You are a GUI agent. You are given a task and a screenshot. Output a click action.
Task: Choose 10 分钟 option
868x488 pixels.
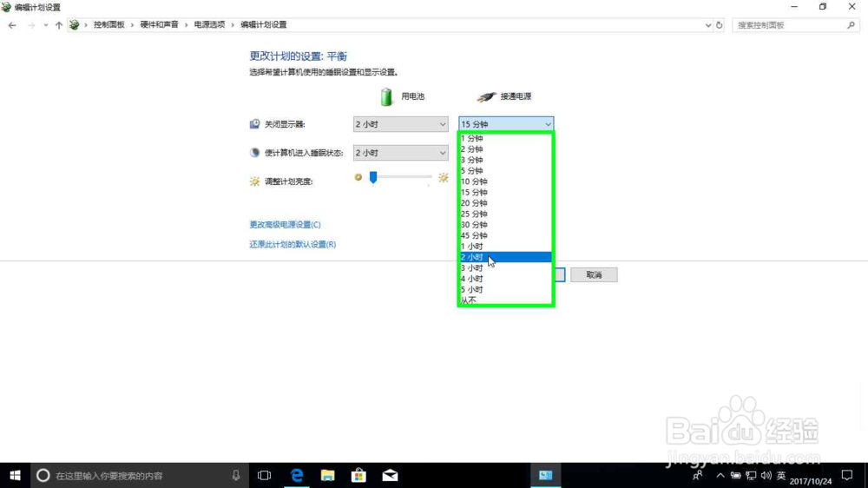pyautogui.click(x=506, y=181)
